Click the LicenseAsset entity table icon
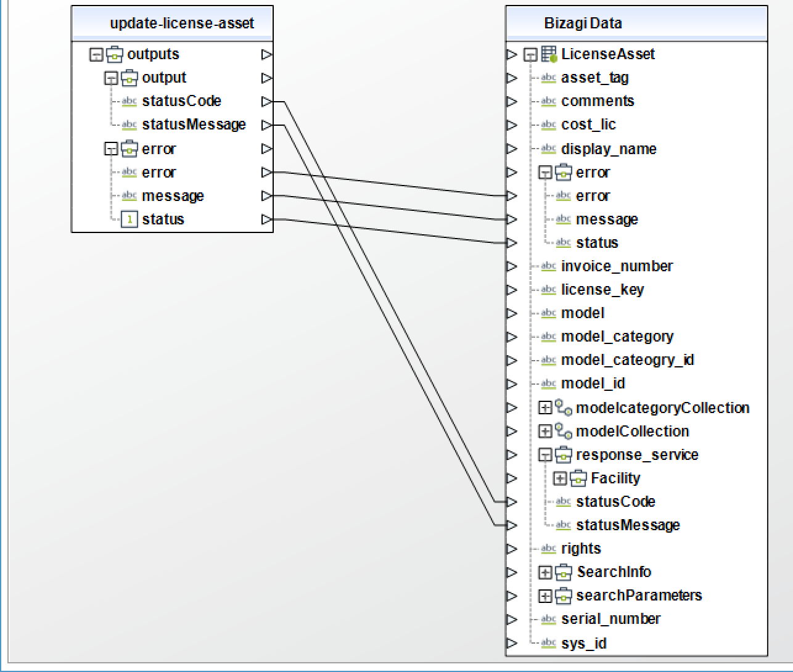The image size is (793, 672). pyautogui.click(x=549, y=54)
